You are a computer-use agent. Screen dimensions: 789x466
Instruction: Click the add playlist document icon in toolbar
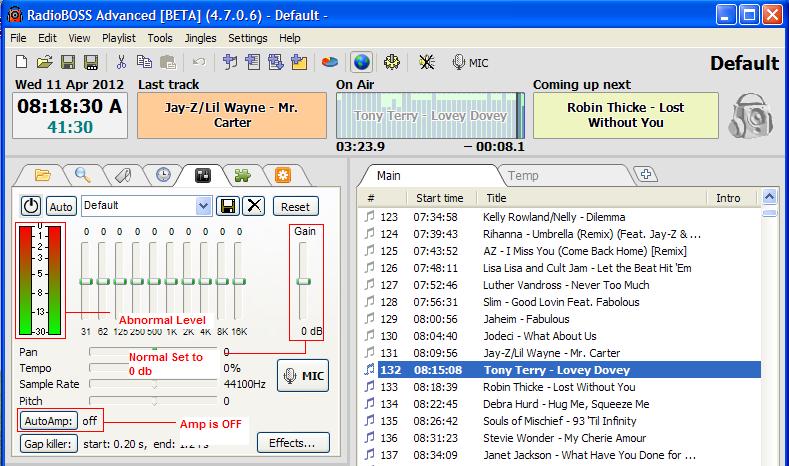[253, 62]
